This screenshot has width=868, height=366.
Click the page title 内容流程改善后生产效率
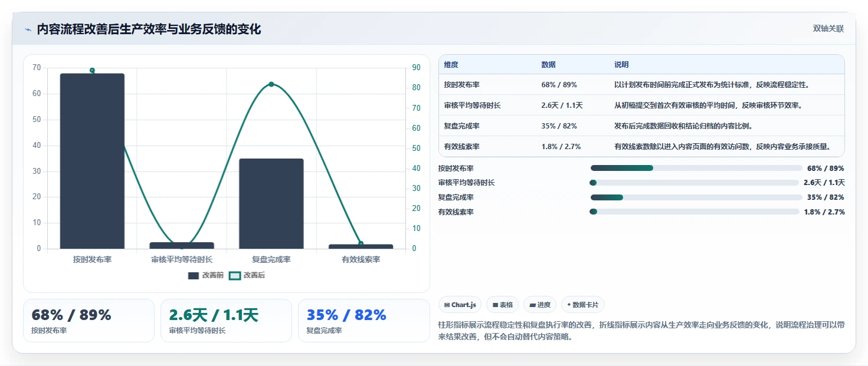(149, 29)
